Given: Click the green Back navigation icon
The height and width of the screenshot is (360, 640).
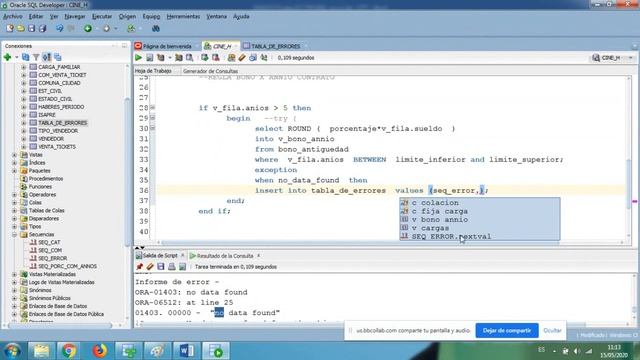Looking at the screenshot, I should (x=88, y=29).
